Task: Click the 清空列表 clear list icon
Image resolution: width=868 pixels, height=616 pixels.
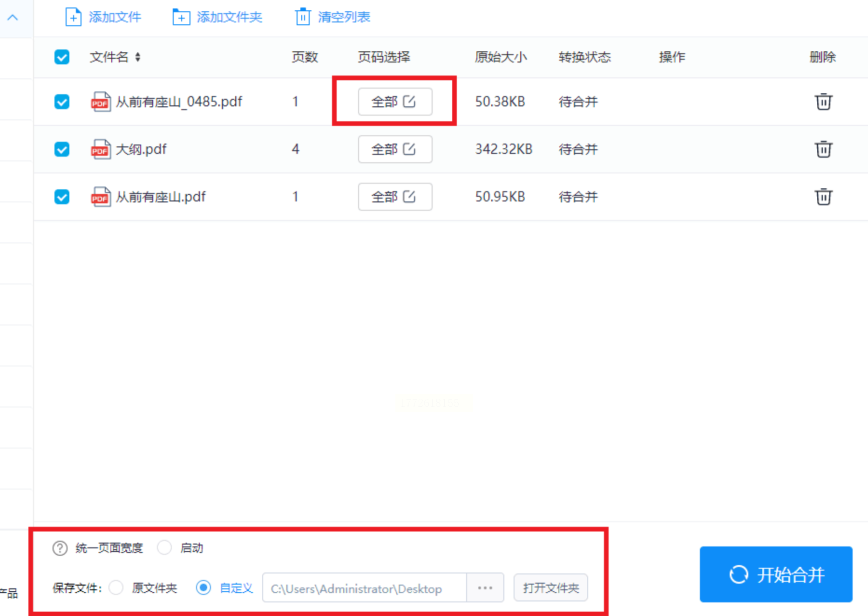Action: (x=303, y=17)
